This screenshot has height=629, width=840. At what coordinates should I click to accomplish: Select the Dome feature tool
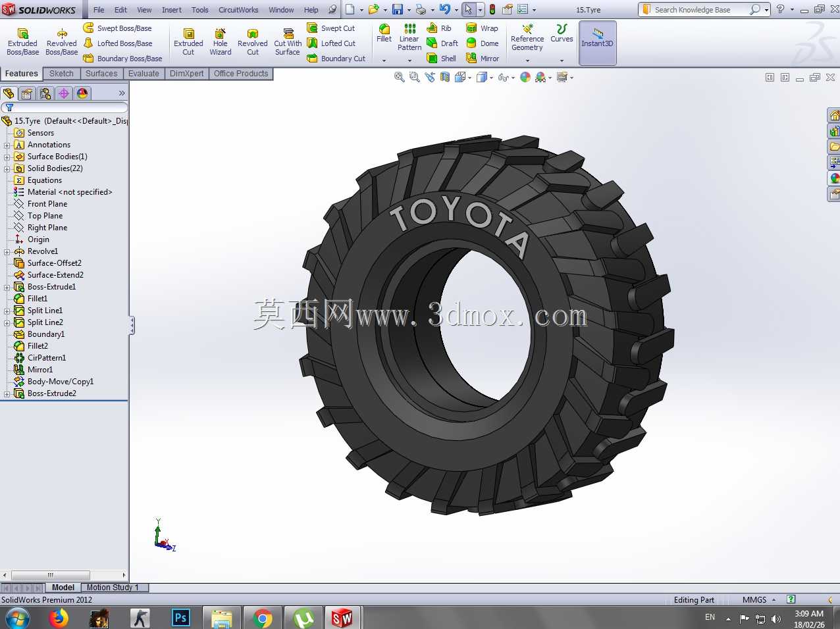[483, 43]
